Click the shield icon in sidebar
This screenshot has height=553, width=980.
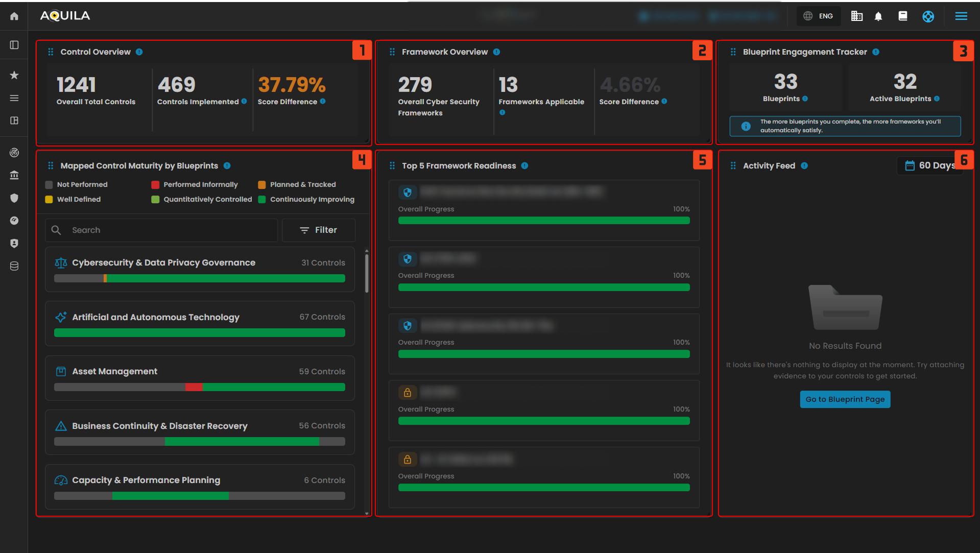click(14, 198)
